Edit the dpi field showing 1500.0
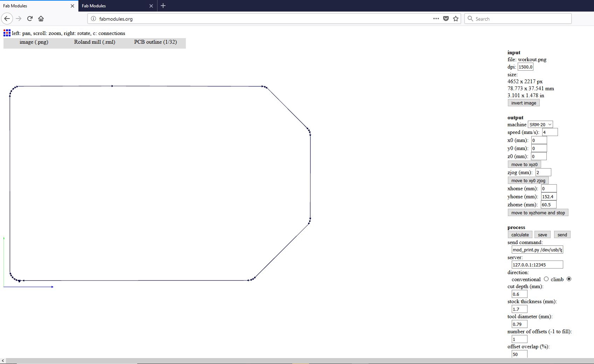 click(525, 67)
